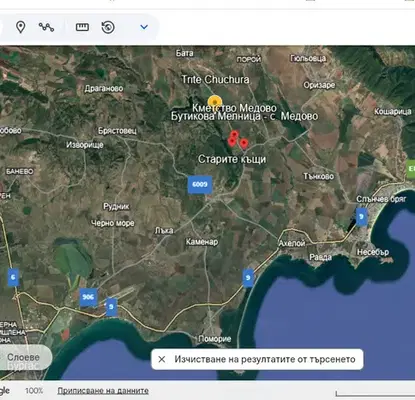Click the Банево map label

point(20,171)
